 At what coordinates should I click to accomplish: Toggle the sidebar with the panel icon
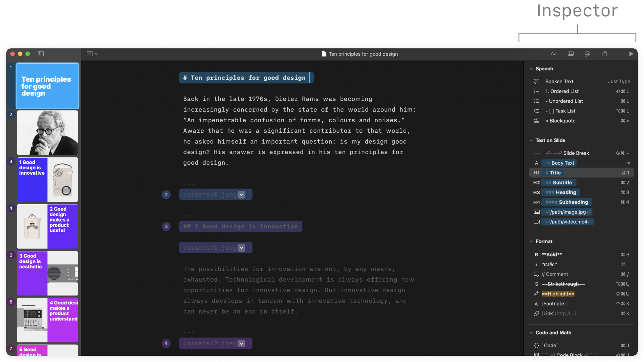click(41, 54)
